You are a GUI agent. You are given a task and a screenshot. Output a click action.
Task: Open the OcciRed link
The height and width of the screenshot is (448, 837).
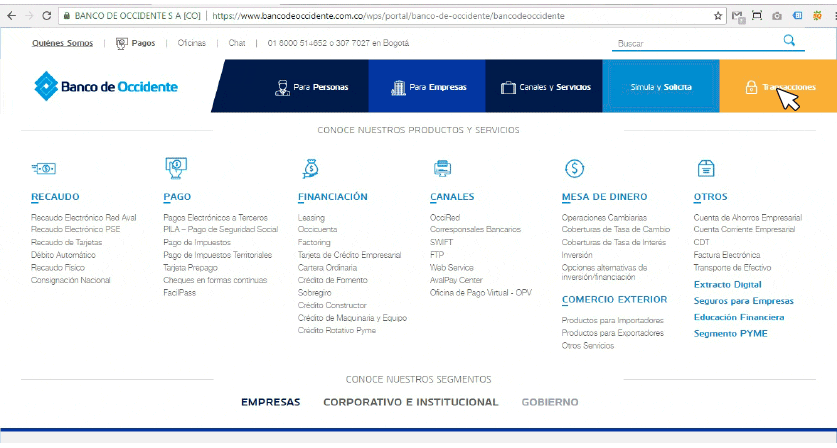[445, 217]
